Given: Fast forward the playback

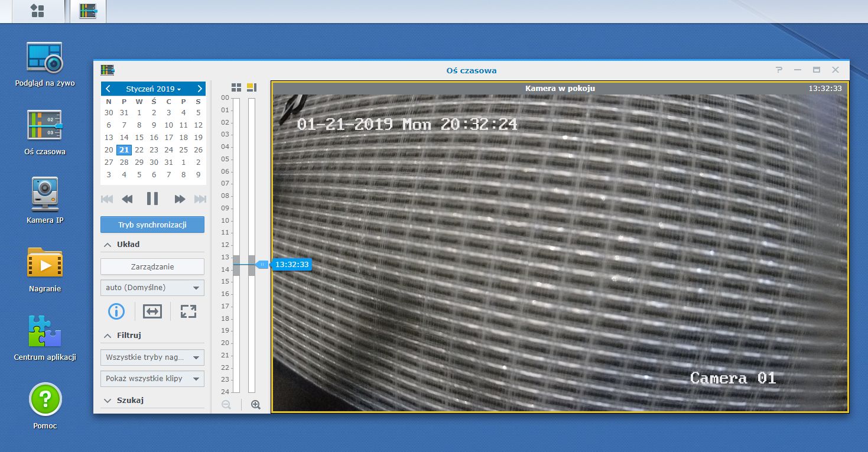Looking at the screenshot, I should 180,199.
